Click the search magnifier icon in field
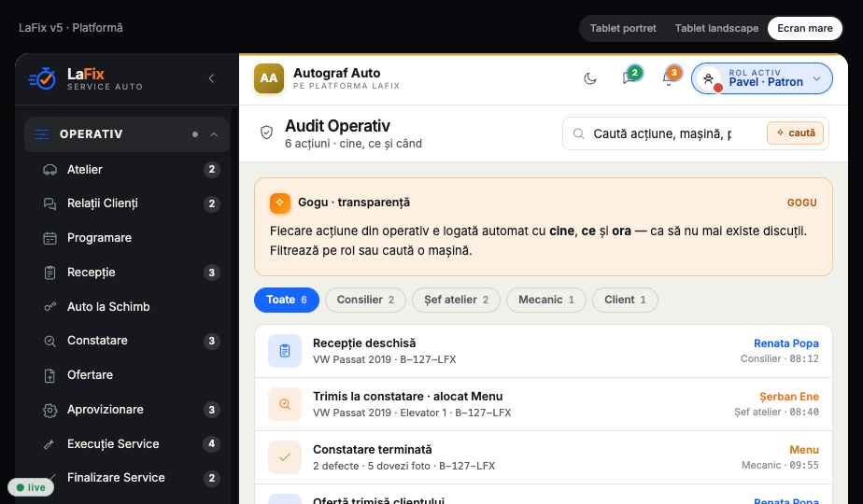Screen dimensions: 863x504 pyautogui.click(x=578, y=133)
